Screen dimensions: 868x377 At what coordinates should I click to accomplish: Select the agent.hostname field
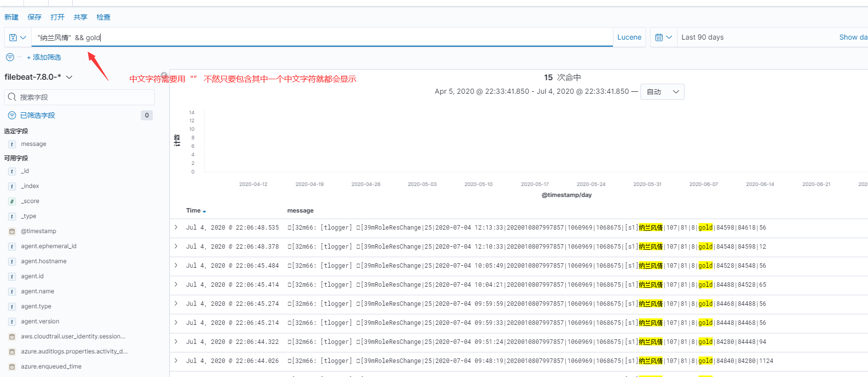coord(44,261)
